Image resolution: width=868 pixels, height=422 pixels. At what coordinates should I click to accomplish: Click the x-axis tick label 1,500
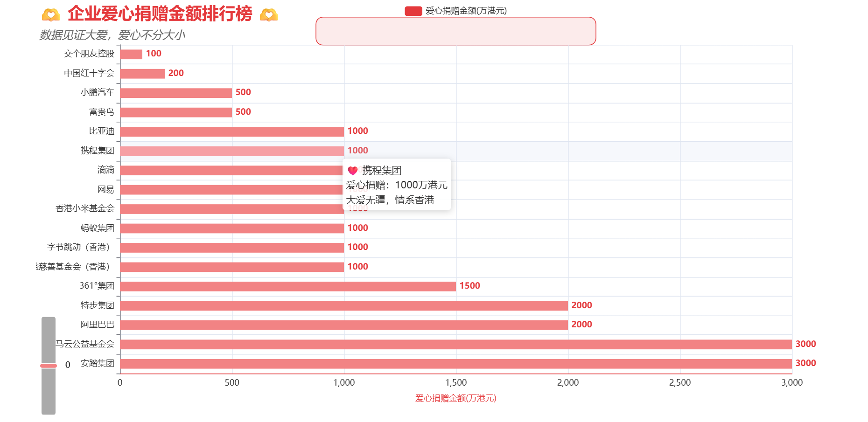coord(456,383)
